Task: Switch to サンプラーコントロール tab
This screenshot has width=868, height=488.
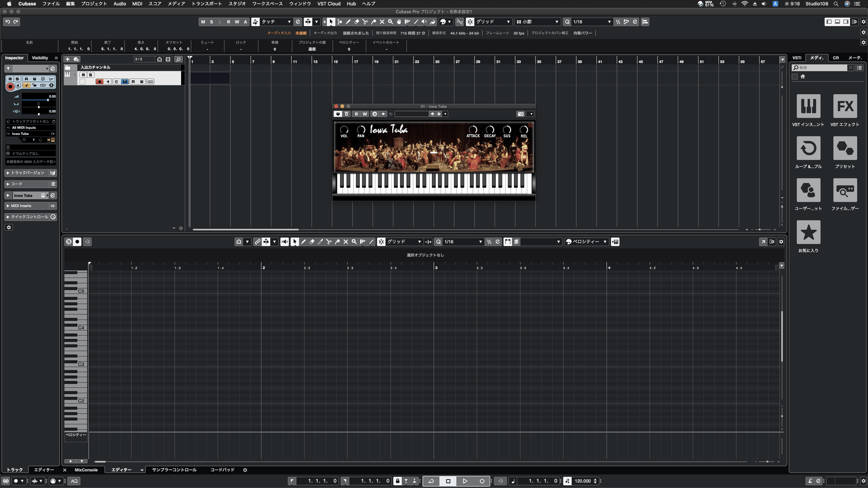Action: (174, 470)
